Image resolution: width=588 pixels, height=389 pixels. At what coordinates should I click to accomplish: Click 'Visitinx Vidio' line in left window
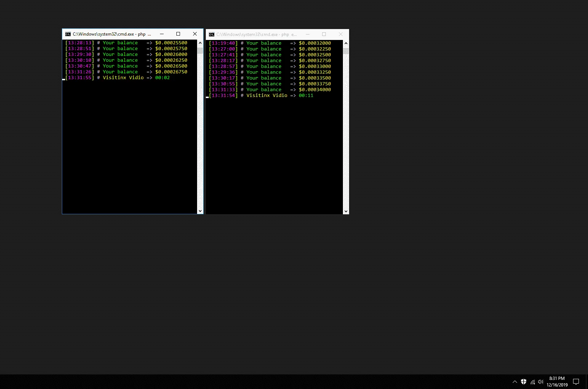(123, 78)
